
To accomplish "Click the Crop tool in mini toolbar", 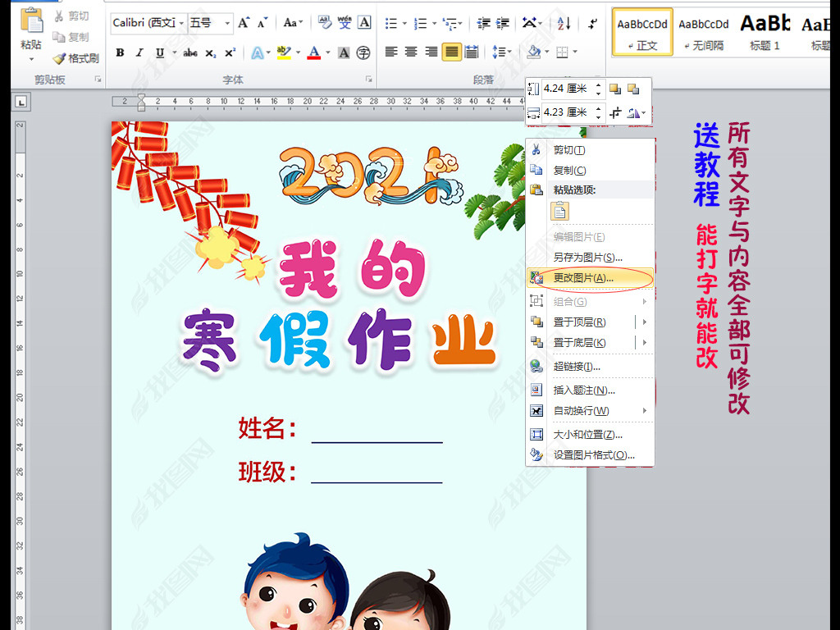I will [x=615, y=112].
